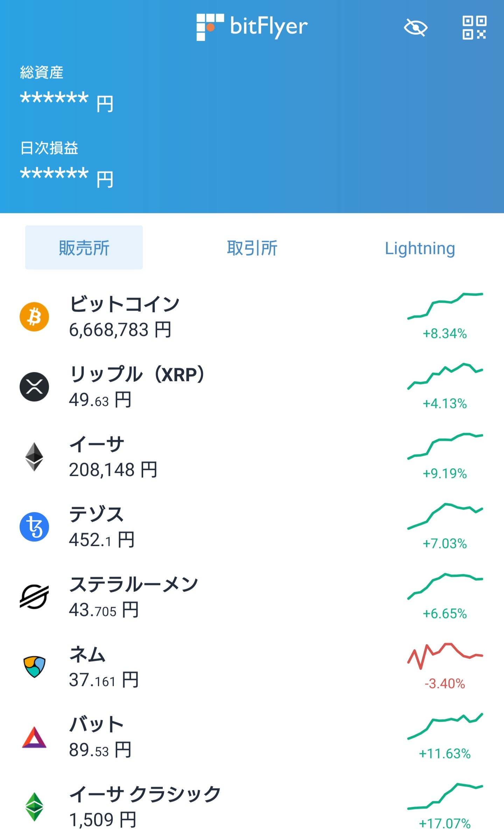Viewport: 504px width, 835px height.
Task: Tap the Ethereum Classic green icon
Action: coord(34,807)
